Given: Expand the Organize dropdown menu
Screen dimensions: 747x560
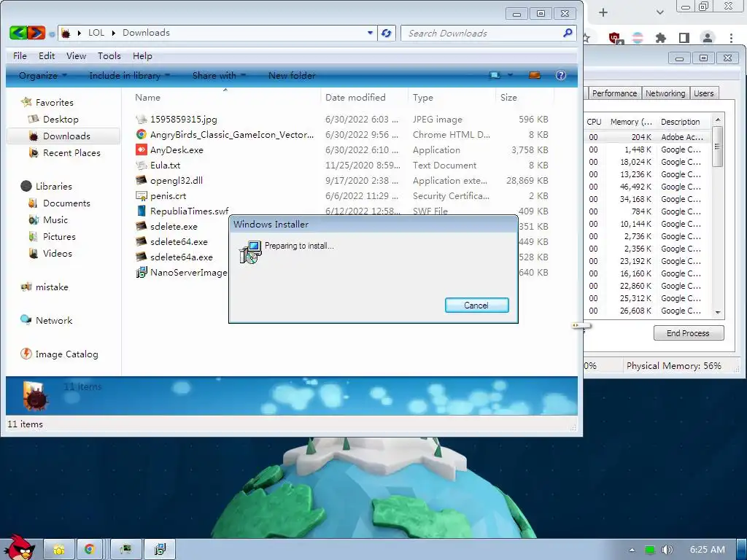Looking at the screenshot, I should pyautogui.click(x=43, y=75).
